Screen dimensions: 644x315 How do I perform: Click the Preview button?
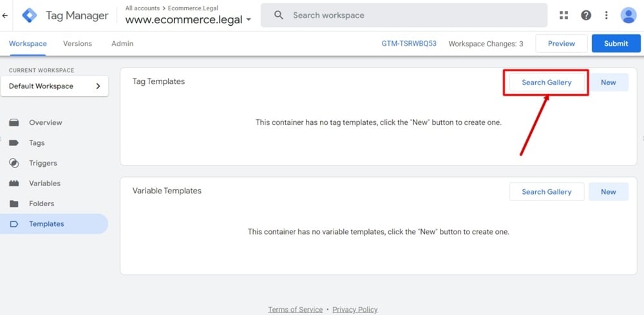(x=562, y=44)
